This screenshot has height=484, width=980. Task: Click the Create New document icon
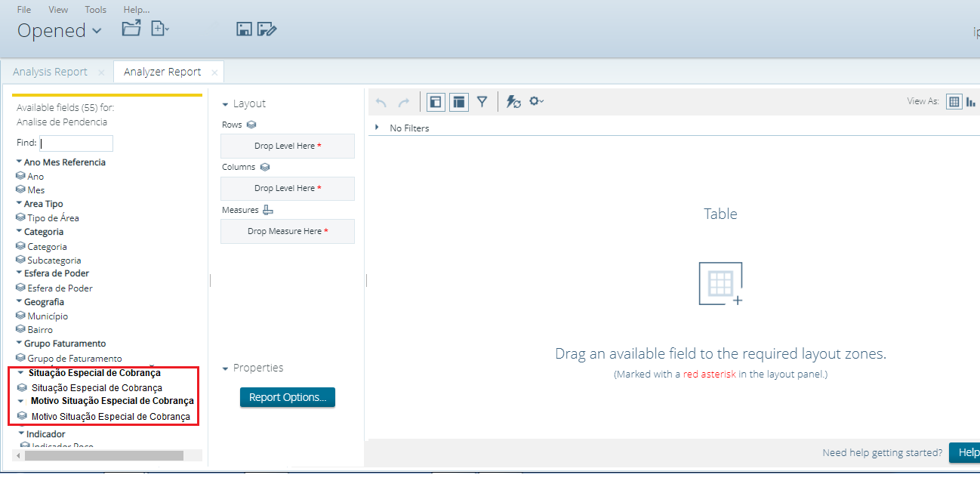point(158,27)
